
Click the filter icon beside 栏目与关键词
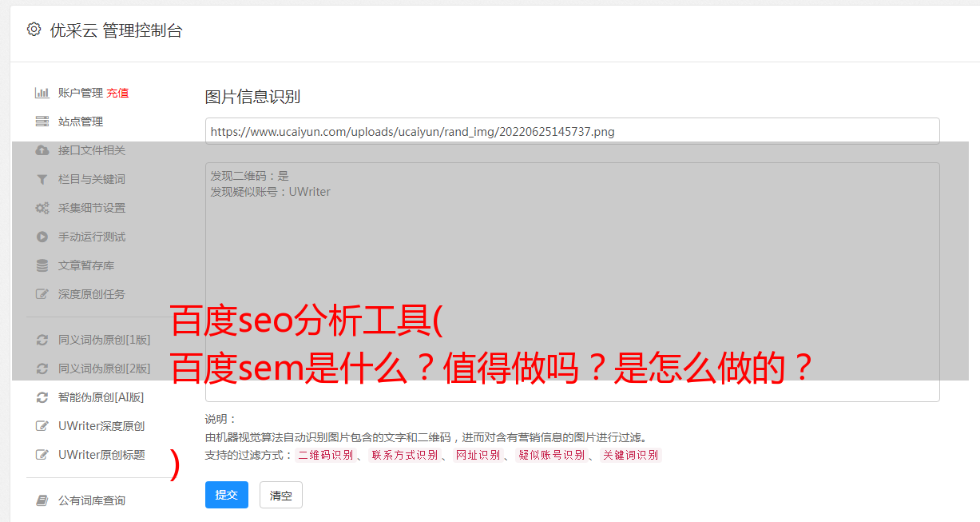click(x=42, y=179)
